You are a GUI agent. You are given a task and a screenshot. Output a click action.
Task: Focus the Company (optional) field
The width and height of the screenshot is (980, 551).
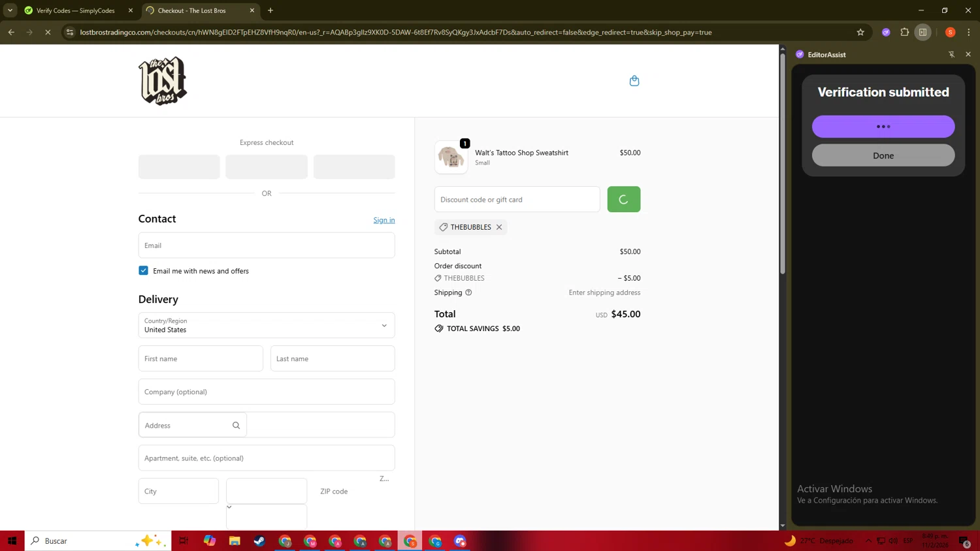267,392
